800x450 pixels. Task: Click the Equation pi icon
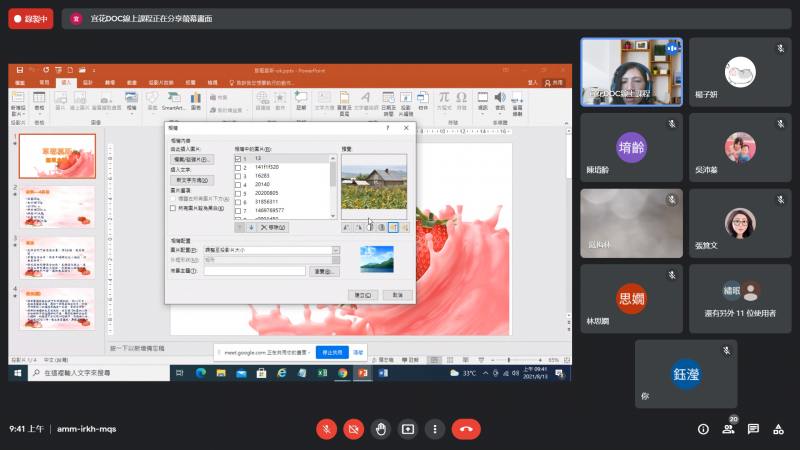pyautogui.click(x=444, y=97)
